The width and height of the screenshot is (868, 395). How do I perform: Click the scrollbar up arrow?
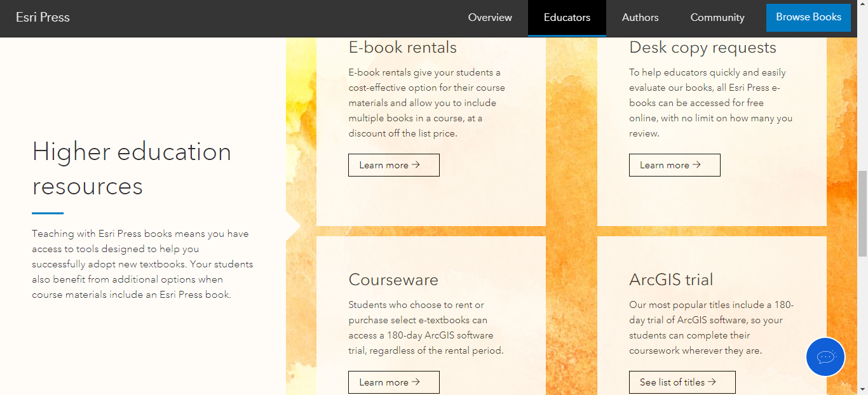(x=862, y=5)
